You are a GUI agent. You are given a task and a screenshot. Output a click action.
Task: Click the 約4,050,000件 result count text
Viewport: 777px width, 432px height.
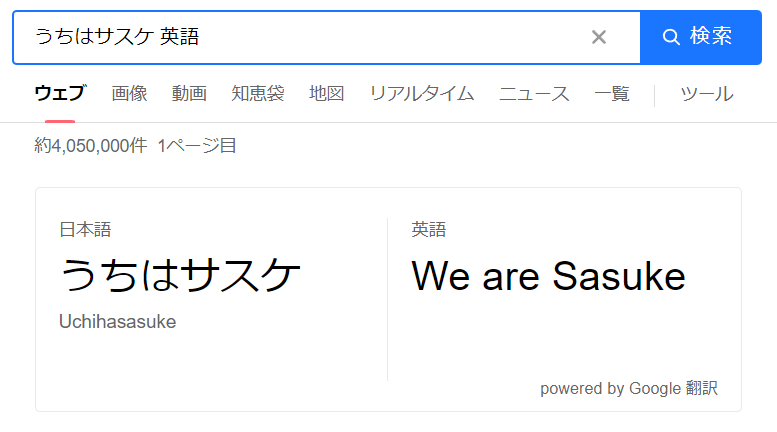[91, 146]
